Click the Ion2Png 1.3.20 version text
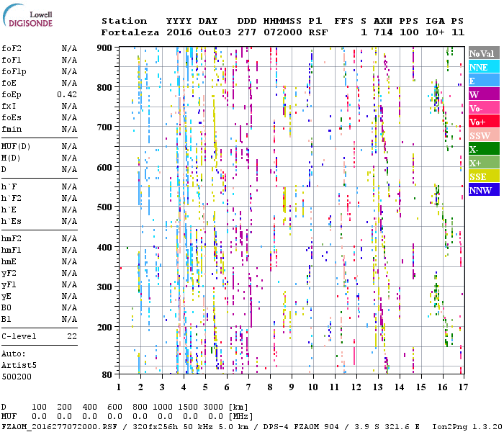Screen dimensions: 504x432 click(467, 427)
